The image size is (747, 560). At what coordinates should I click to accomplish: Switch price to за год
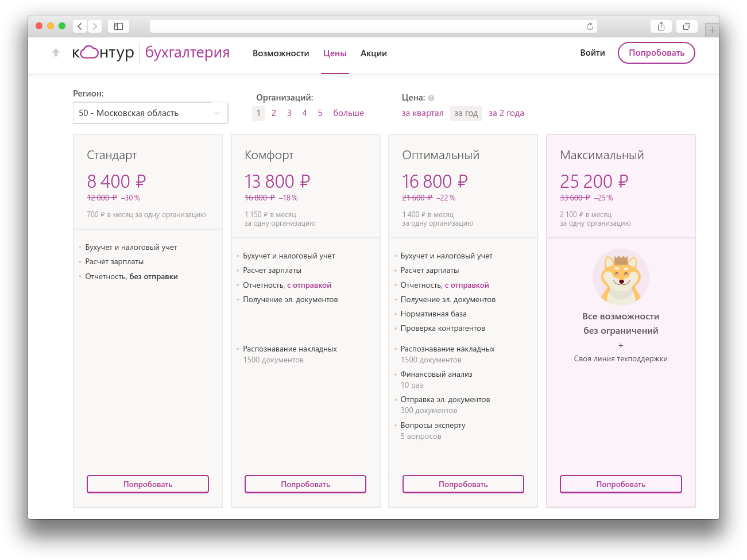click(x=466, y=113)
